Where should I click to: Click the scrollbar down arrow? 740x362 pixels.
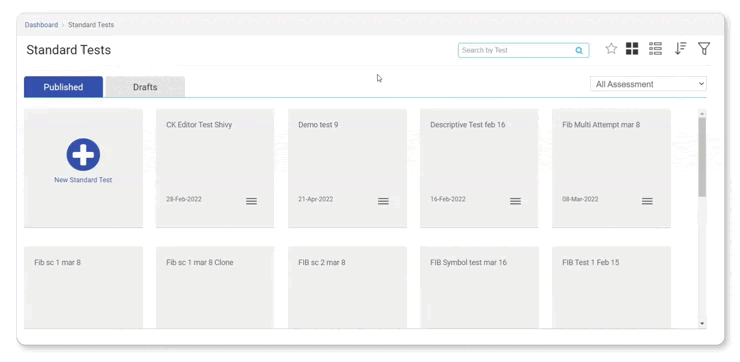click(x=702, y=323)
